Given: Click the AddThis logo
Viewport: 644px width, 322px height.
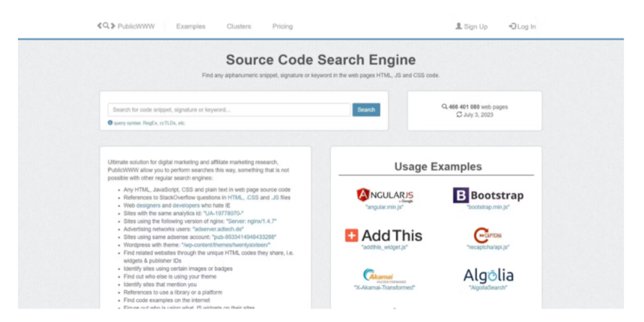Looking at the screenshot, I should (x=383, y=235).
